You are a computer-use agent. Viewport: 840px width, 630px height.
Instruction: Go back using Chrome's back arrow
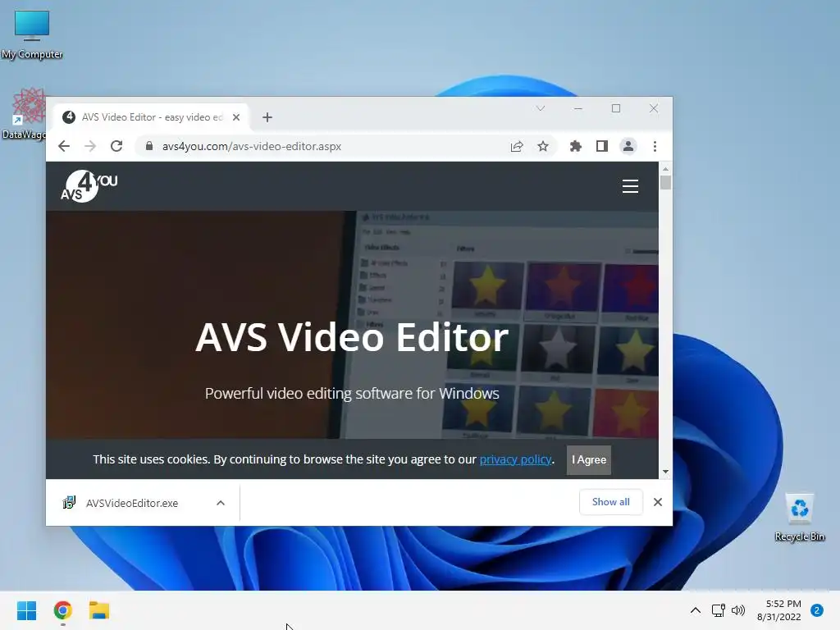click(x=64, y=146)
